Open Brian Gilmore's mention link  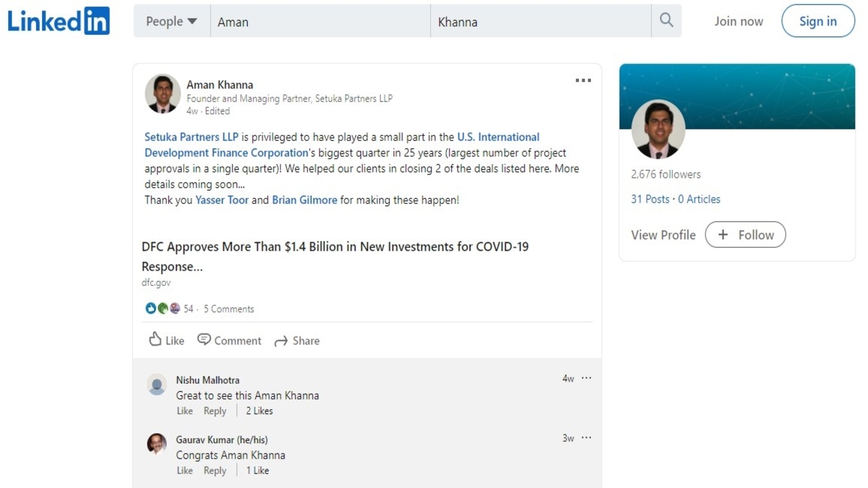click(304, 200)
